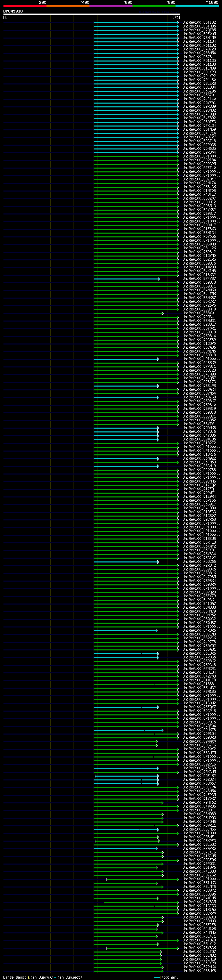Select the UniRef100_Q8LD84 label
The width and height of the screenshot is (222, 980).
point(199,87)
